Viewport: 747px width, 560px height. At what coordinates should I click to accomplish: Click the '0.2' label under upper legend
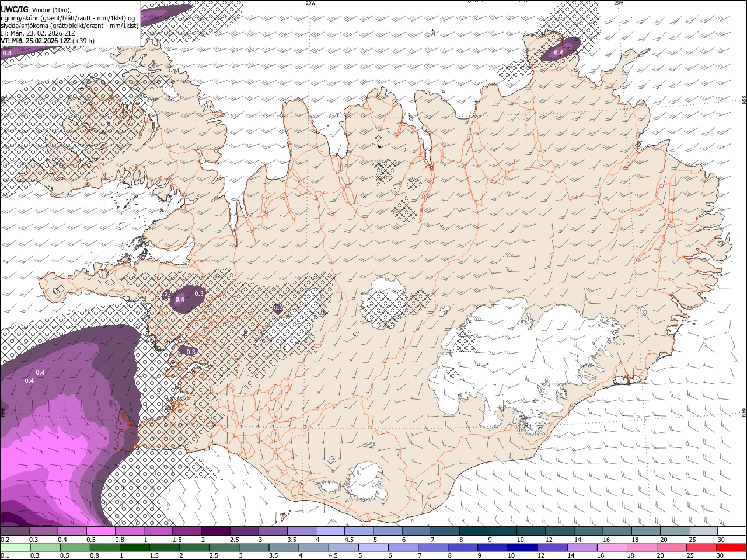(x=5, y=540)
